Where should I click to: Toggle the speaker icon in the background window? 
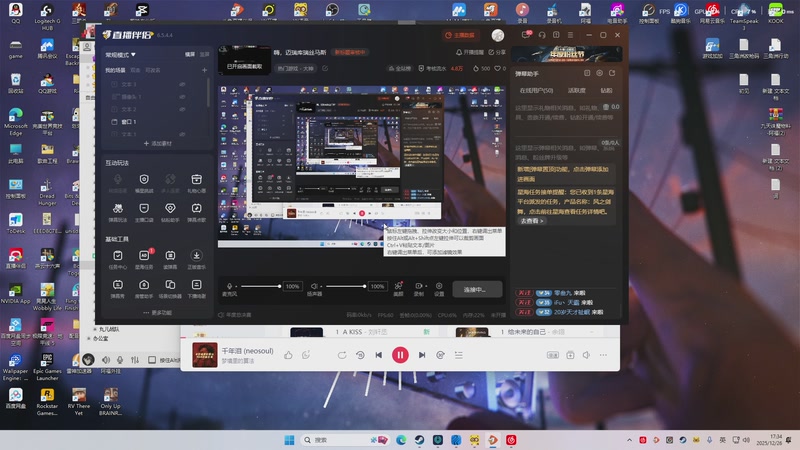(x=106, y=360)
